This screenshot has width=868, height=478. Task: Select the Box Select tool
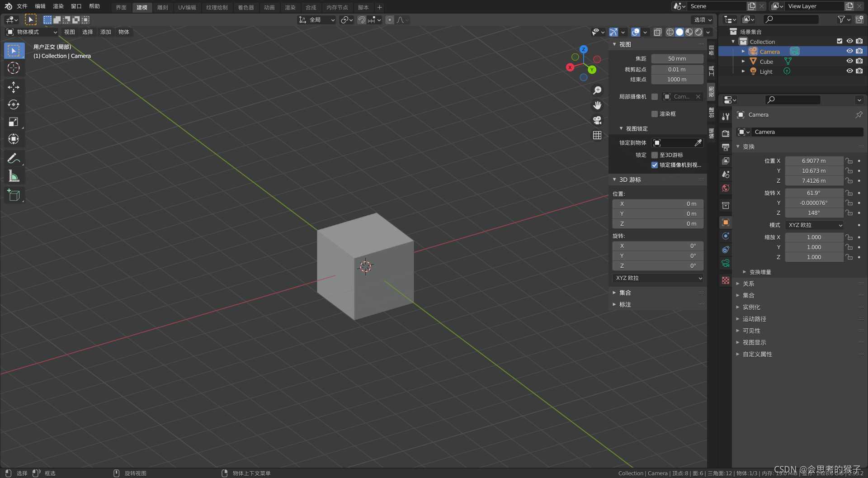pyautogui.click(x=14, y=50)
